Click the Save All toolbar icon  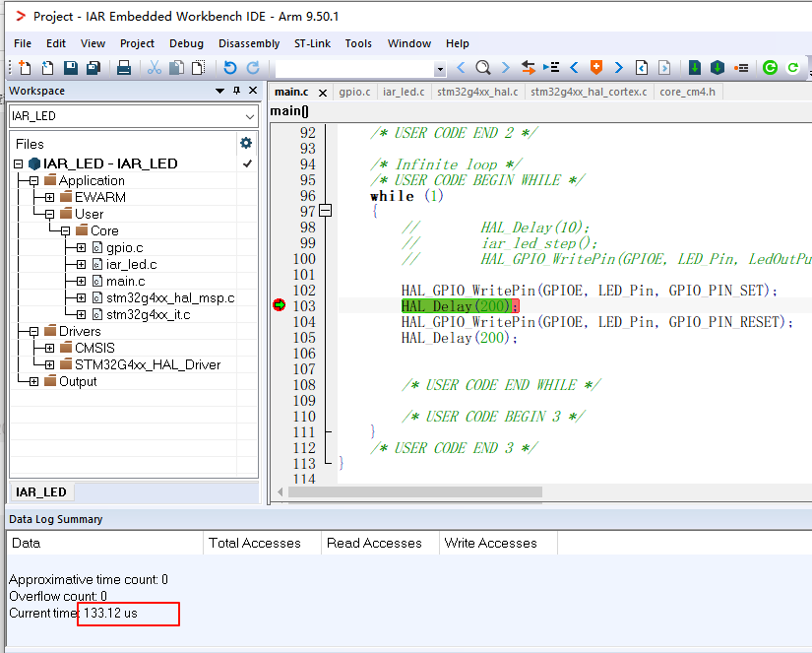pos(94,67)
